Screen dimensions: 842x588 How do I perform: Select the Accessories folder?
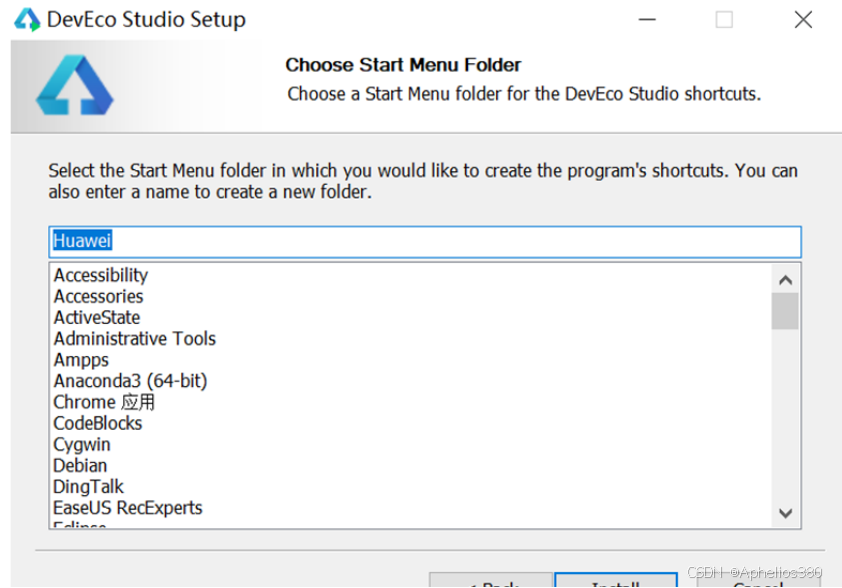98,296
